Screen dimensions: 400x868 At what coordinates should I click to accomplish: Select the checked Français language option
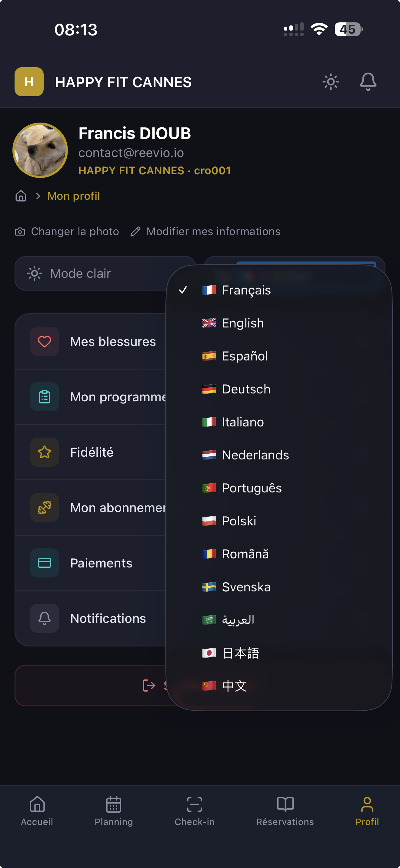[246, 290]
